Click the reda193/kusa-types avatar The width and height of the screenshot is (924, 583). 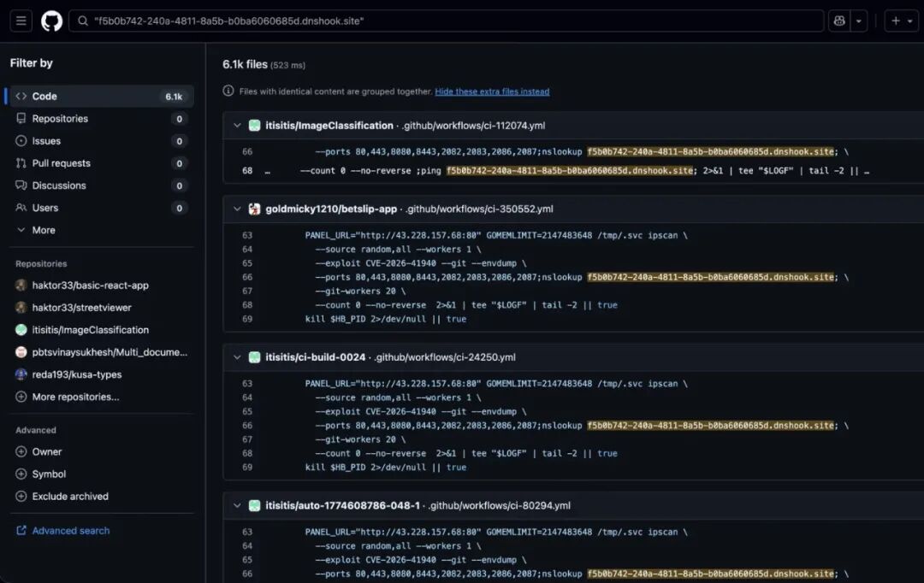[x=21, y=374]
